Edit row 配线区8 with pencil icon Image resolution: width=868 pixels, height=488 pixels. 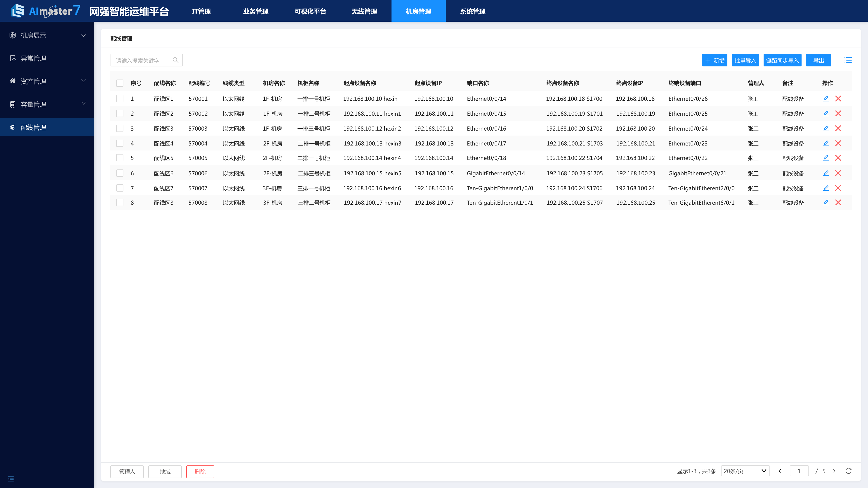826,202
